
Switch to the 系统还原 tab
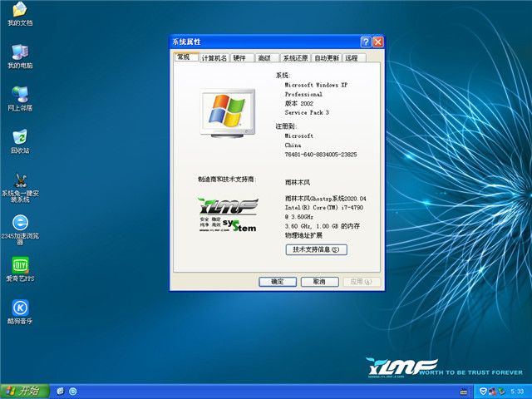tap(295, 58)
